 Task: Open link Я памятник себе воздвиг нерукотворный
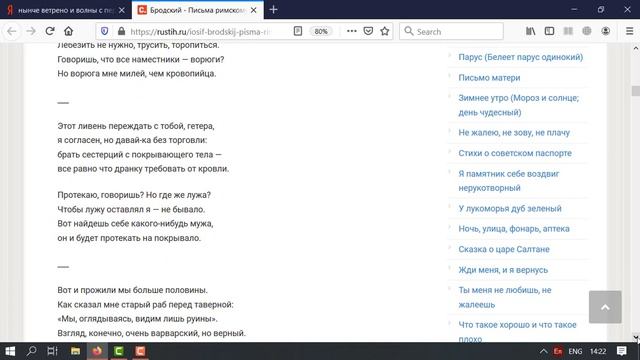[x=509, y=181]
